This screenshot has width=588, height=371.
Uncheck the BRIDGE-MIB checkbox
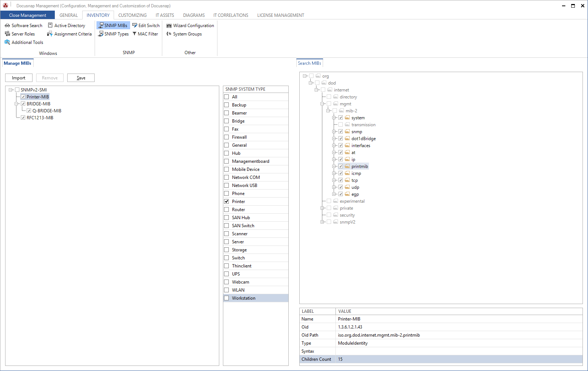[x=23, y=104]
